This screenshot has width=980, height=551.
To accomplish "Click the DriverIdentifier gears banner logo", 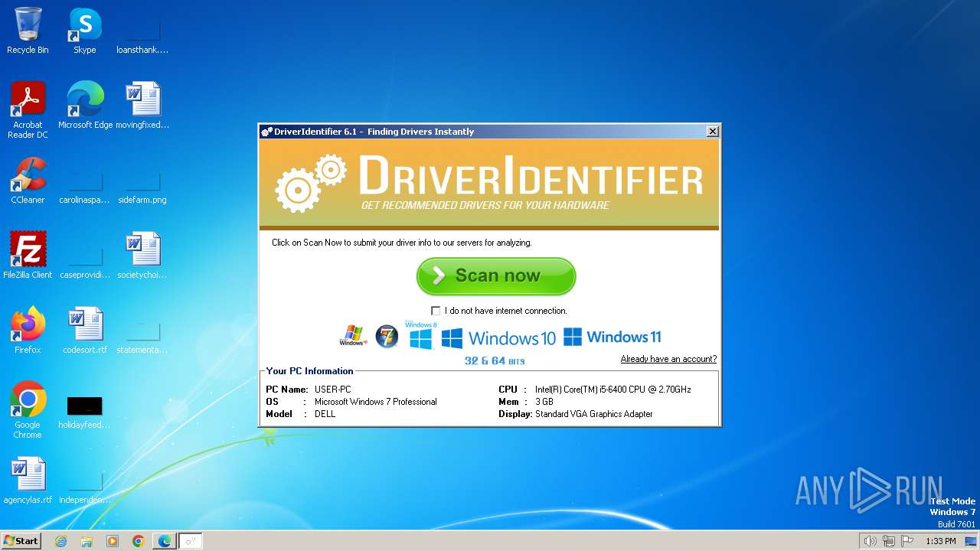I will point(310,182).
